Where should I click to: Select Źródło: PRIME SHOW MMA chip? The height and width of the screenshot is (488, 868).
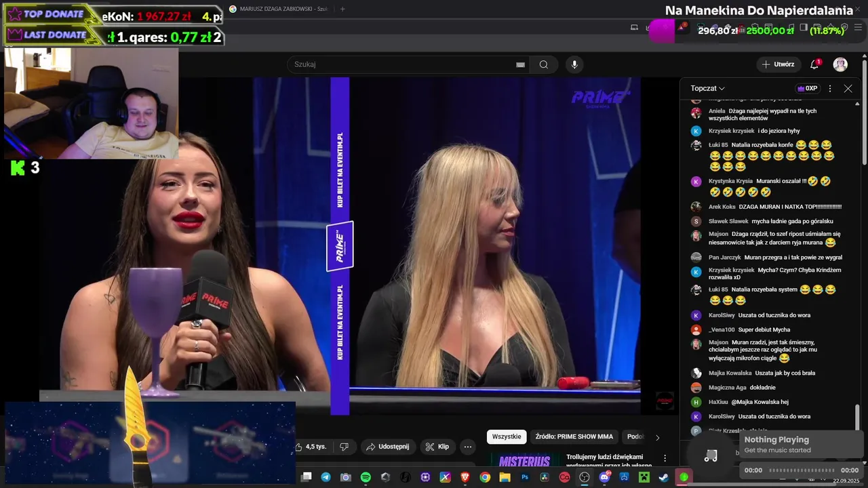point(574,436)
